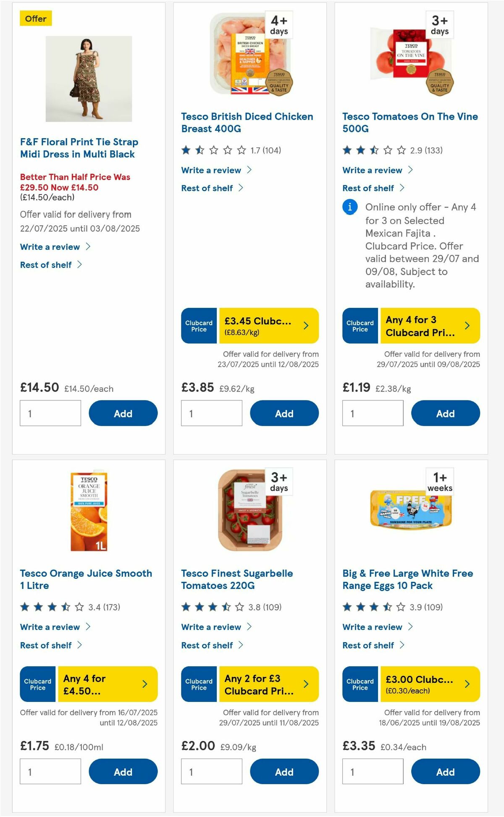Open Tesco Tomatoes On The Vine 500G product
The height and width of the screenshot is (817, 504).
point(409,123)
